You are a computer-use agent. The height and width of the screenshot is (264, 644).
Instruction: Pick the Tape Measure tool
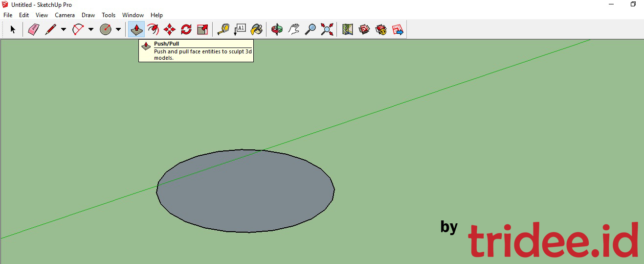(223, 29)
